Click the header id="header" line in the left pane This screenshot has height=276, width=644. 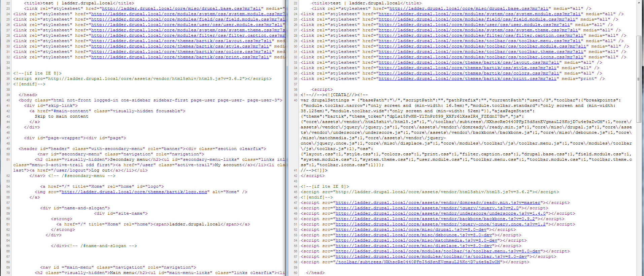142,149
